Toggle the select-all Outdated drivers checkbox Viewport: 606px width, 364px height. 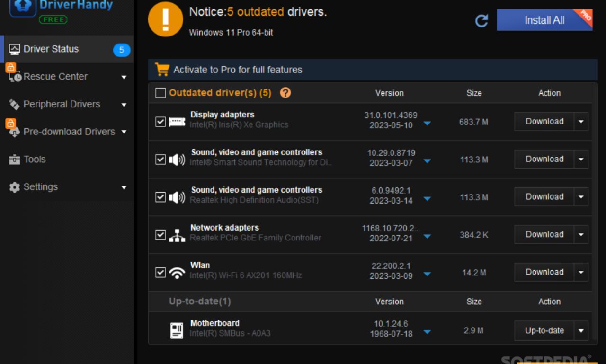click(160, 93)
